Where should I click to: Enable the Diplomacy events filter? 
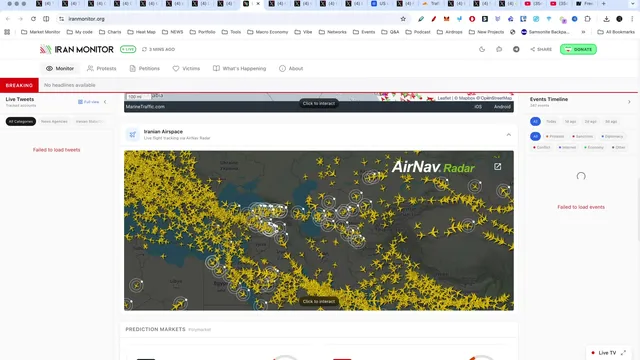(612, 136)
